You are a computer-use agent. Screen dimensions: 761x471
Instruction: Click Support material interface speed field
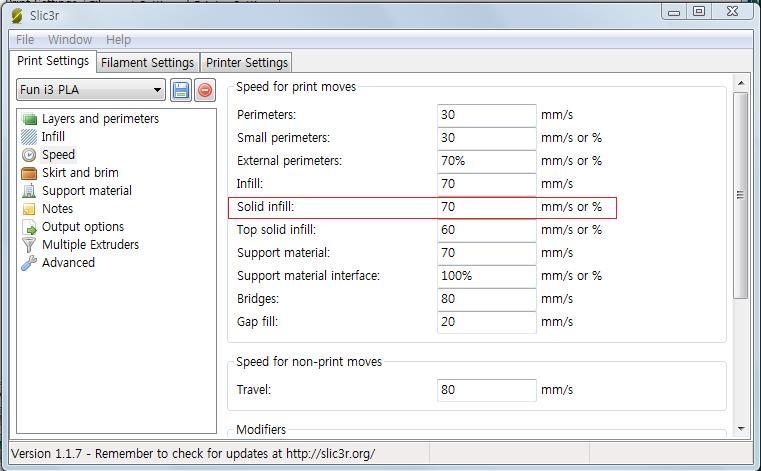point(487,276)
